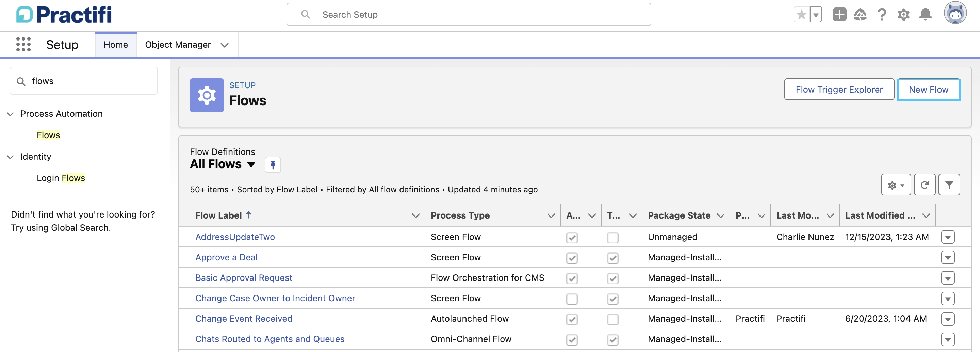
Task: Open Object Manager tab dropdown chevron
Action: point(225,45)
